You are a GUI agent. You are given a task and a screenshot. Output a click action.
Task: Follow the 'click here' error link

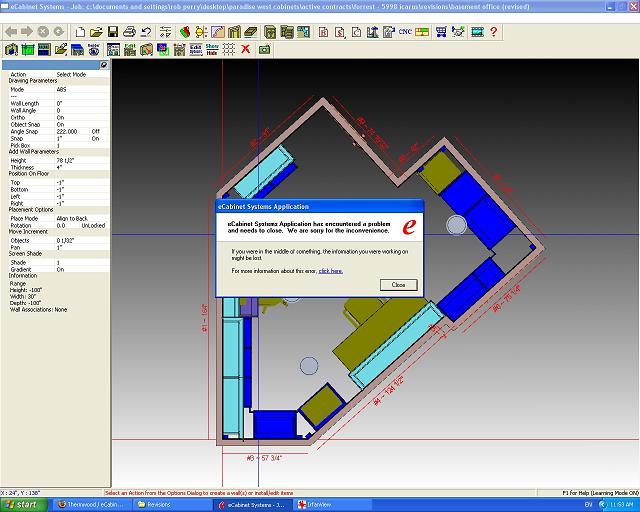[x=331, y=271]
